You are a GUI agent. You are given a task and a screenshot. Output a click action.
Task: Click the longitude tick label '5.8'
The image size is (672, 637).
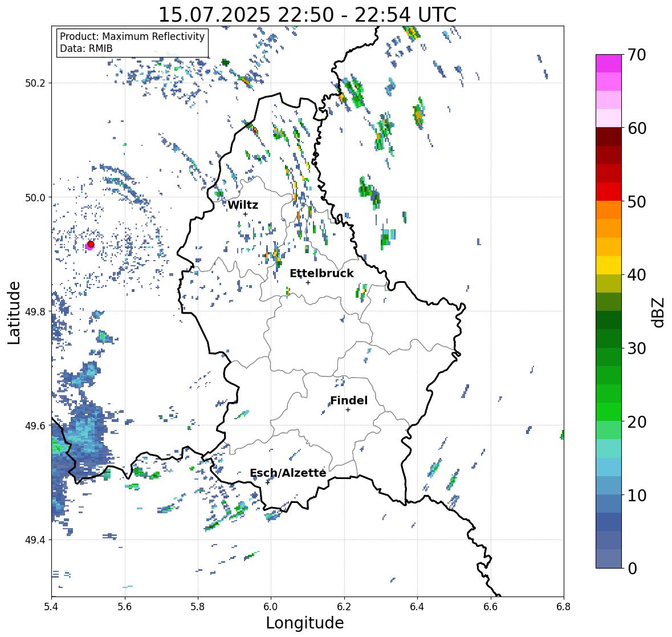point(198,606)
